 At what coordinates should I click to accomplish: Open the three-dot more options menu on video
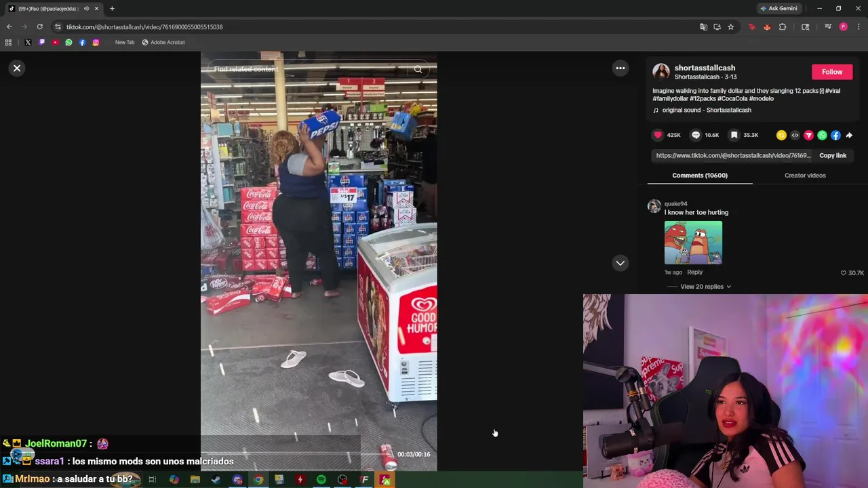click(x=620, y=68)
